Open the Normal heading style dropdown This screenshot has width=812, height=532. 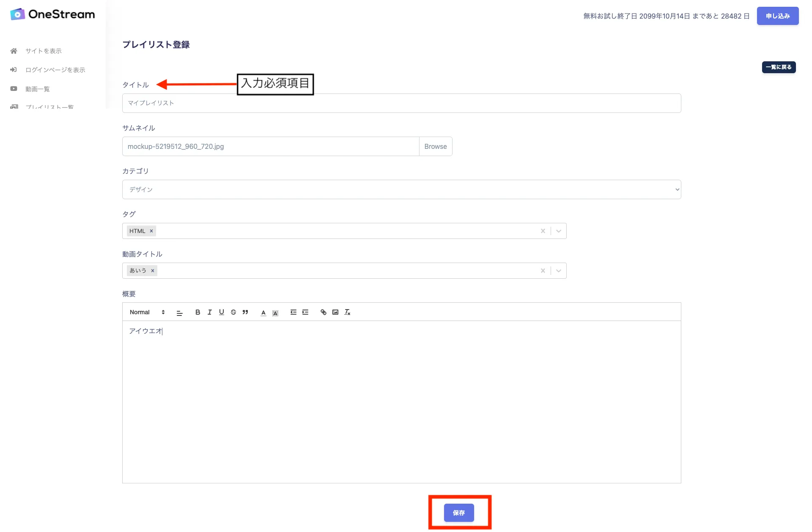(147, 312)
